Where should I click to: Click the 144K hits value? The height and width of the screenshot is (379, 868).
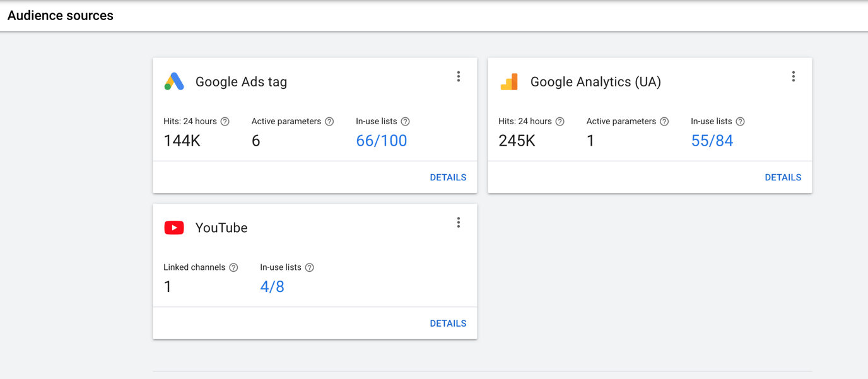tap(182, 141)
